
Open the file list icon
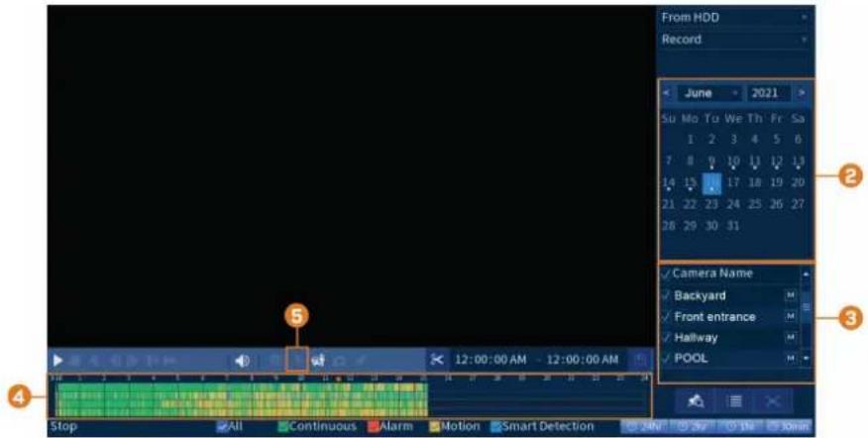[734, 401]
